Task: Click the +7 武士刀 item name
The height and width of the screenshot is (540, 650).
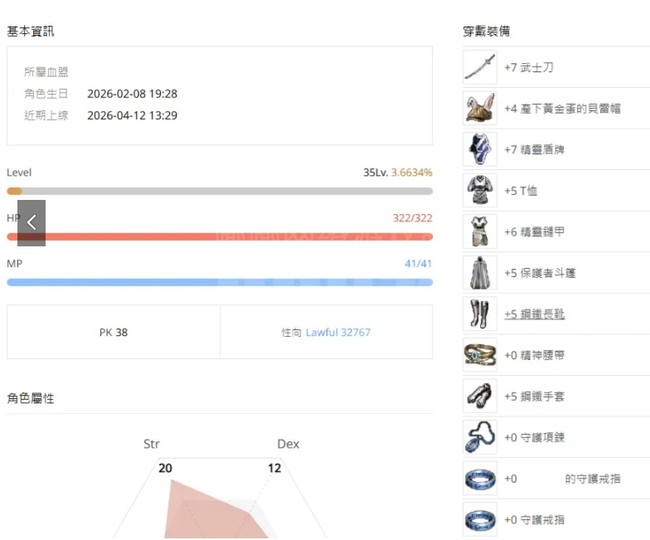Action: point(529,67)
